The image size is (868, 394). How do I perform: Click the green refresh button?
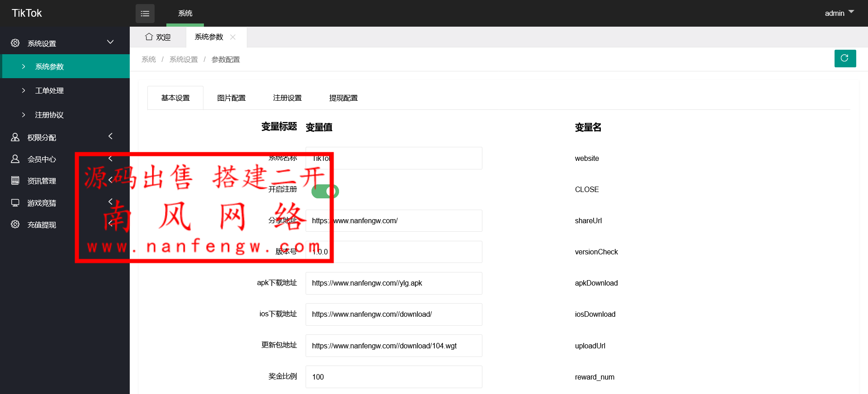[x=844, y=58]
